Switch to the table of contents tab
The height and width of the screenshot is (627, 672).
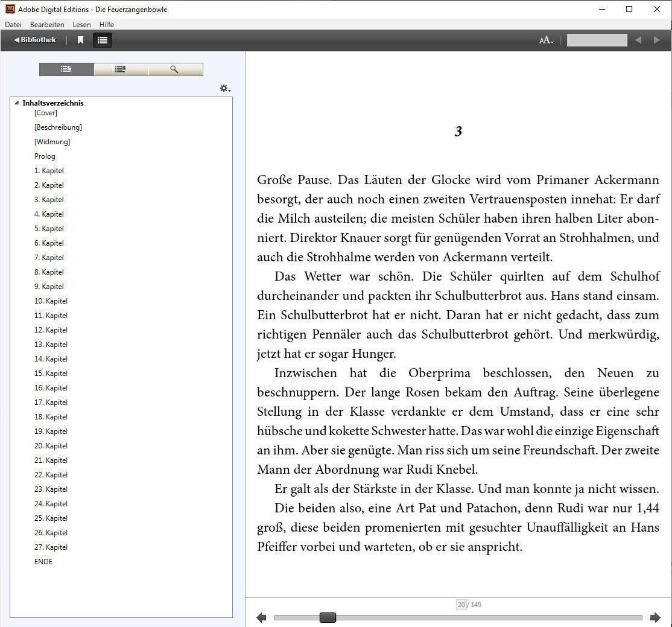pyautogui.click(x=66, y=69)
